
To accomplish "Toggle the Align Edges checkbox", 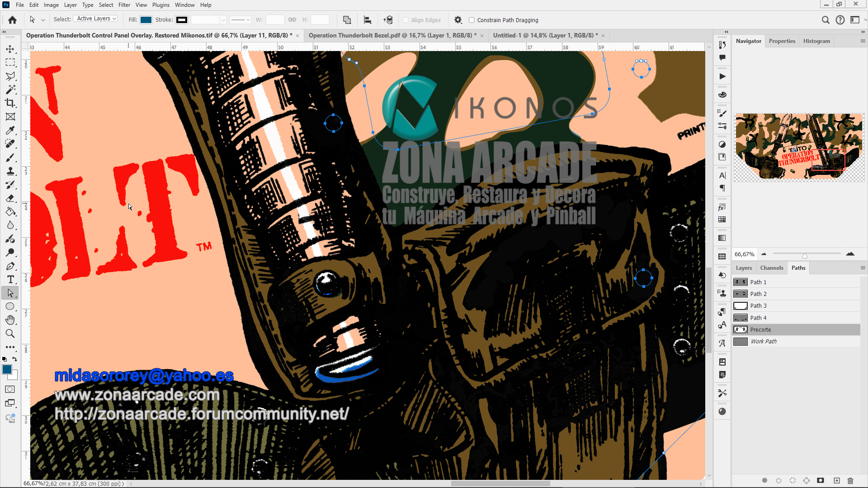I will [406, 20].
